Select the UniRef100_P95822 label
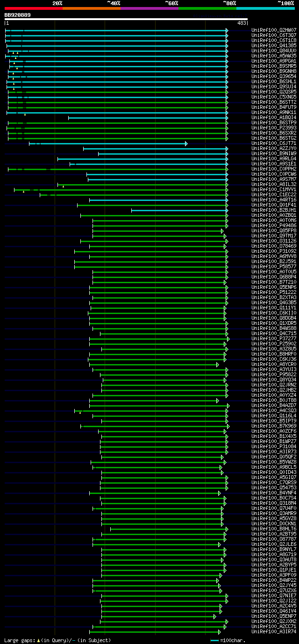299x644 pixels. 274,374
